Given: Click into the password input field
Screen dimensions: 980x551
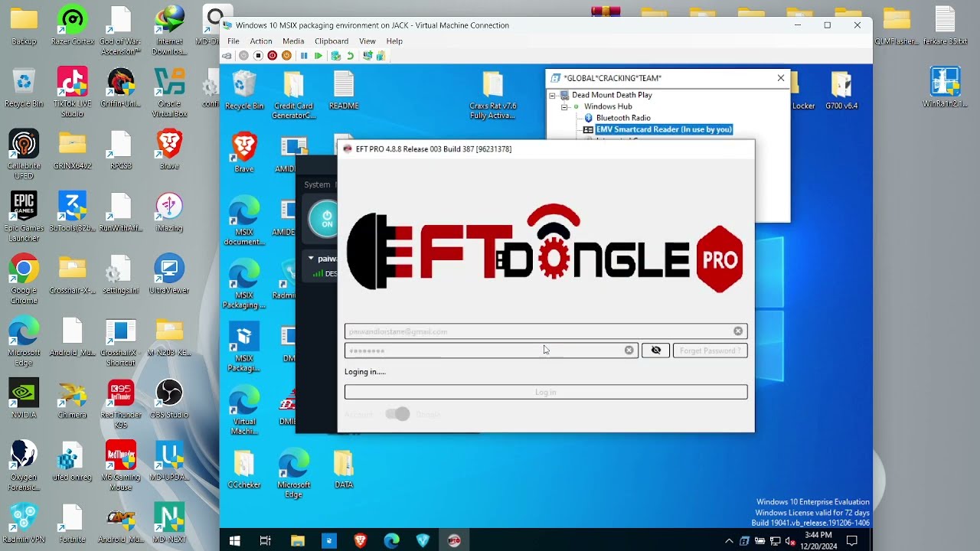Looking at the screenshot, I should click(x=491, y=350).
